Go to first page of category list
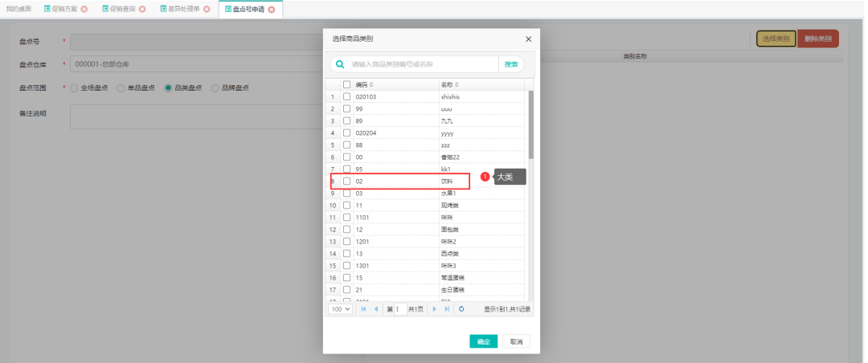868x363 pixels. (x=364, y=308)
